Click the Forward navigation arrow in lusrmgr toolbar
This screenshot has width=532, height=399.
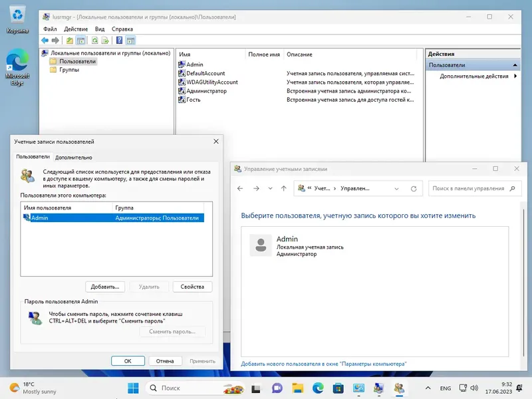[55, 41]
